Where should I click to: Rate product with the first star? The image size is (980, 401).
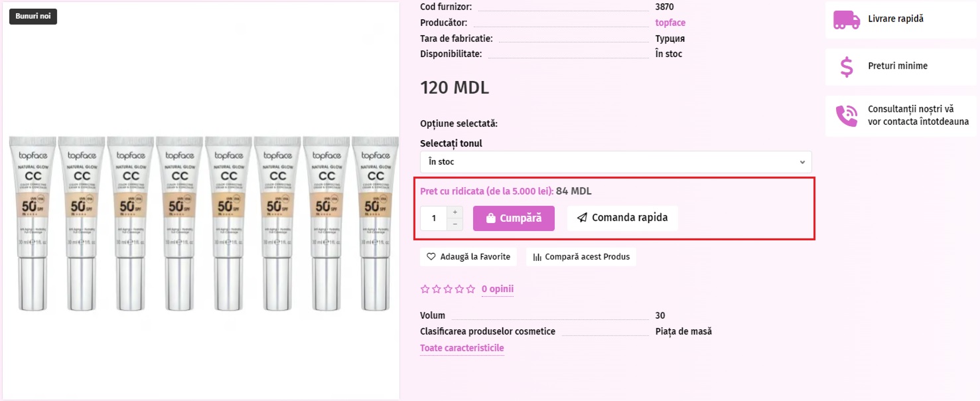click(x=425, y=289)
